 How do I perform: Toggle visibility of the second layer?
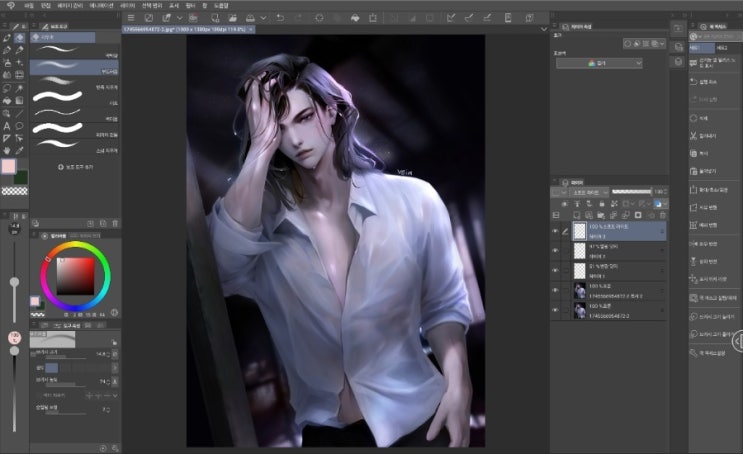coord(555,251)
